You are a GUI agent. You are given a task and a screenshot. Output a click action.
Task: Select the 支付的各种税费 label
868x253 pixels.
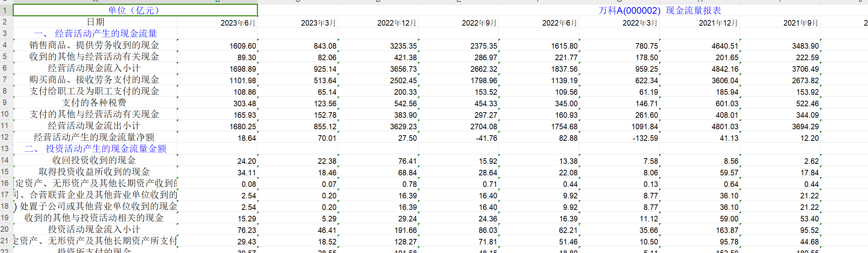94,103
